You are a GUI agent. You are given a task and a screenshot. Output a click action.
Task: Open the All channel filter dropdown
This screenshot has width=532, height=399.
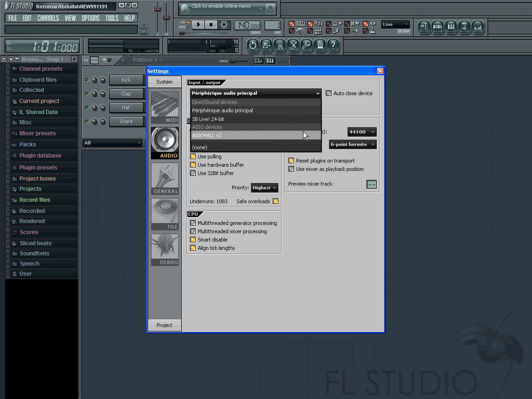tap(112, 143)
